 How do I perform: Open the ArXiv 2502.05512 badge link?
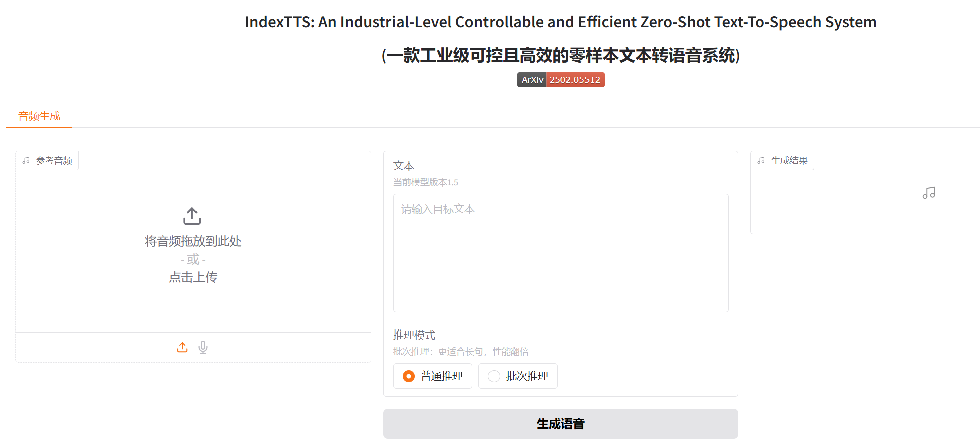[560, 80]
